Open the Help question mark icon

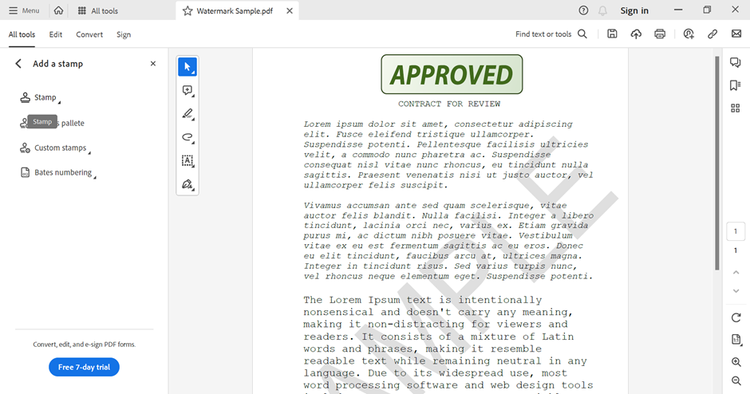(x=583, y=11)
